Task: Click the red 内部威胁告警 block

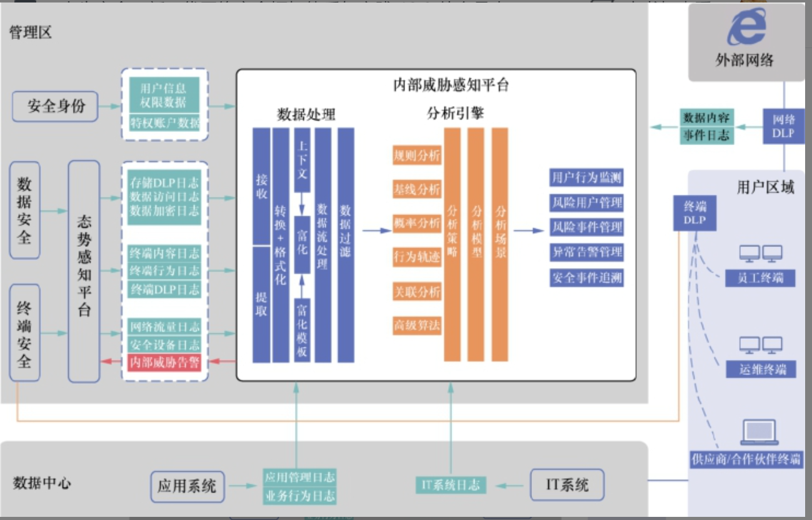Action: (x=164, y=362)
